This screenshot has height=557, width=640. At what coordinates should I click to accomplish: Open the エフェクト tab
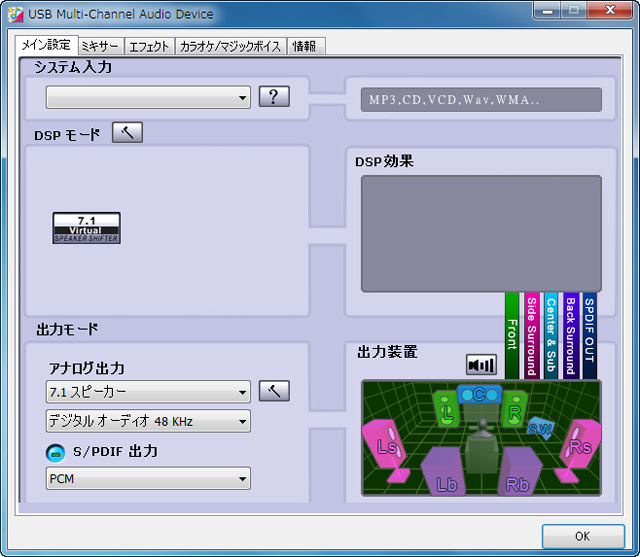click(x=150, y=46)
